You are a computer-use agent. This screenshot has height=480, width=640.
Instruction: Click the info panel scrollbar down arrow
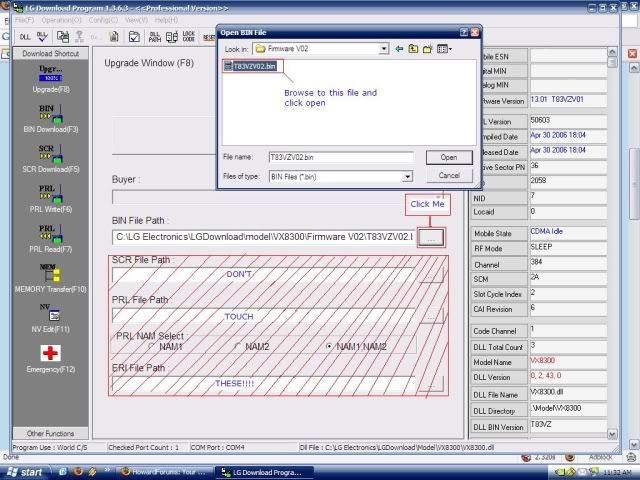pos(612,435)
